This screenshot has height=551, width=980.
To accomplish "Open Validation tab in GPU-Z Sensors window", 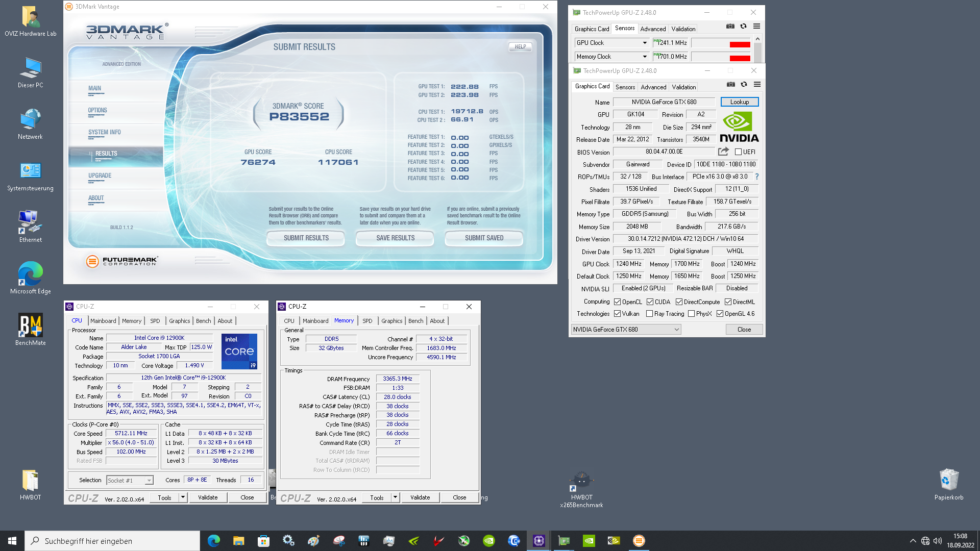I will (683, 29).
